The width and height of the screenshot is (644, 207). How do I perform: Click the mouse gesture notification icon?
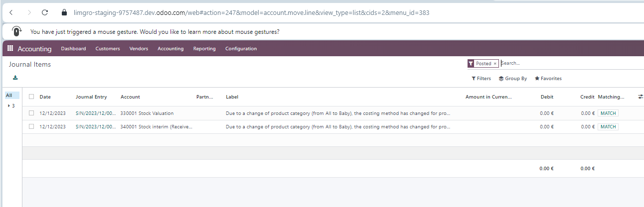pyautogui.click(x=17, y=31)
